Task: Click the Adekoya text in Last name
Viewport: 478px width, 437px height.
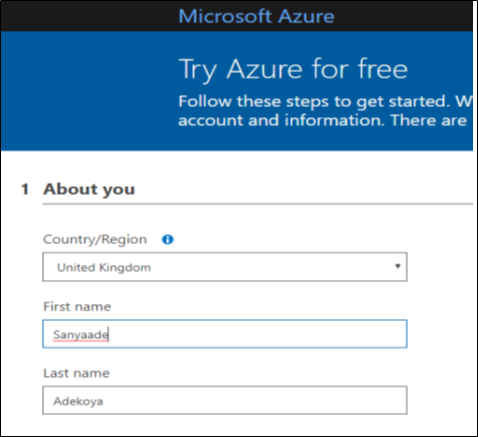Action: point(78,401)
